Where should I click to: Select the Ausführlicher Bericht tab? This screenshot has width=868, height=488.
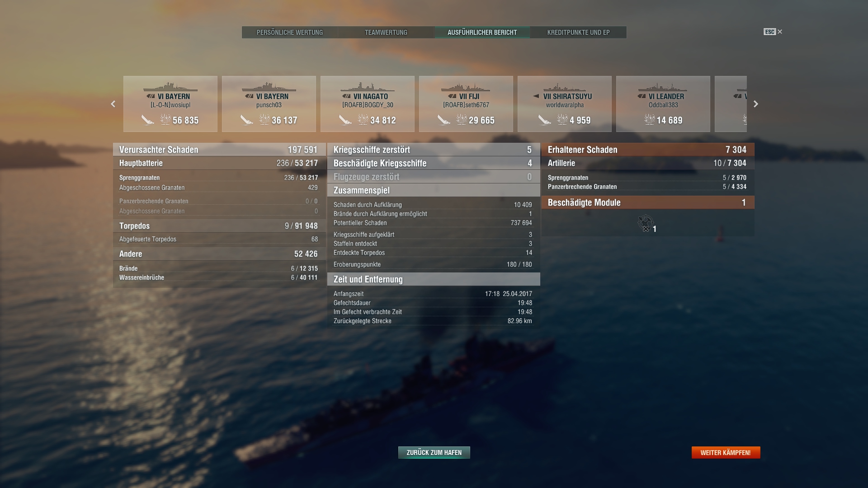(482, 33)
